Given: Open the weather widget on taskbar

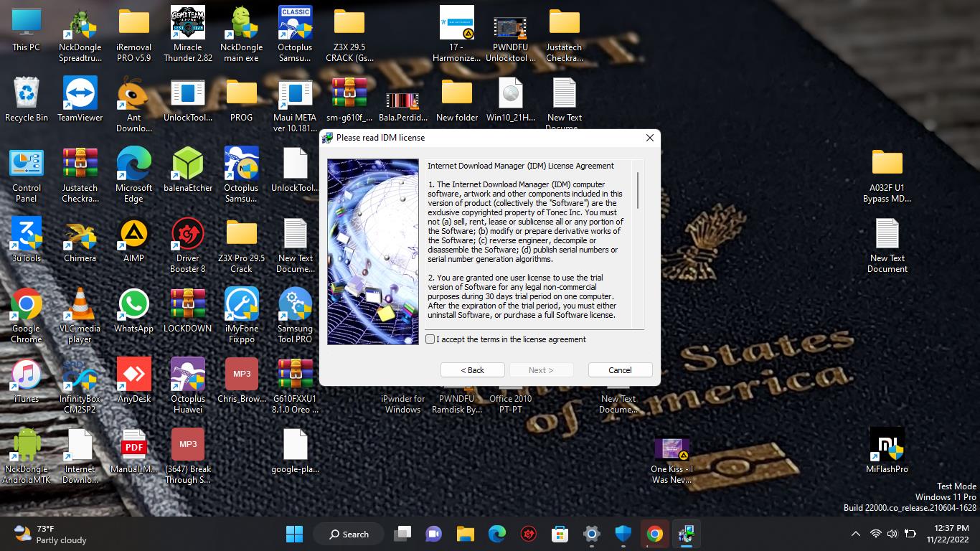Looking at the screenshot, I should 50,534.
